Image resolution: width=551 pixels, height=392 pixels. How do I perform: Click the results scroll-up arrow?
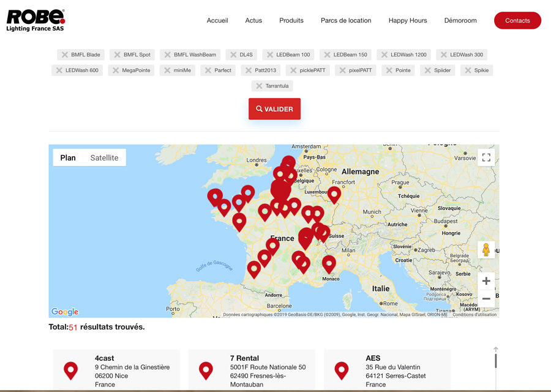(496, 350)
